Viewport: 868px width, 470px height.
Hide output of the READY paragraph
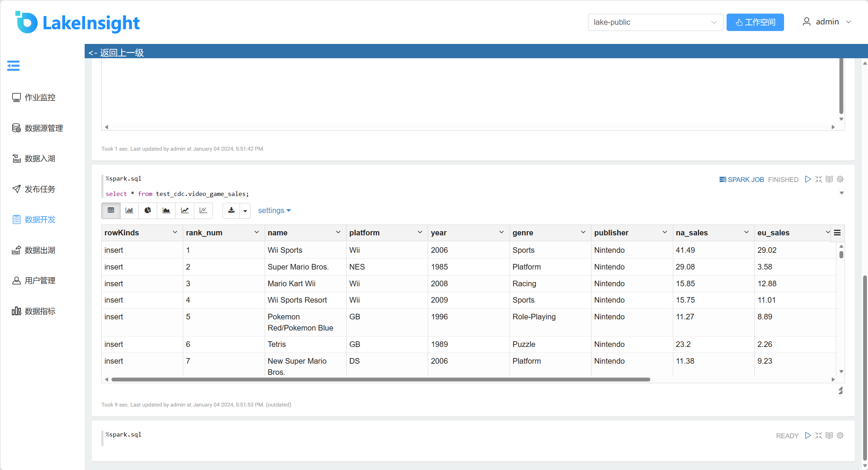tap(829, 435)
